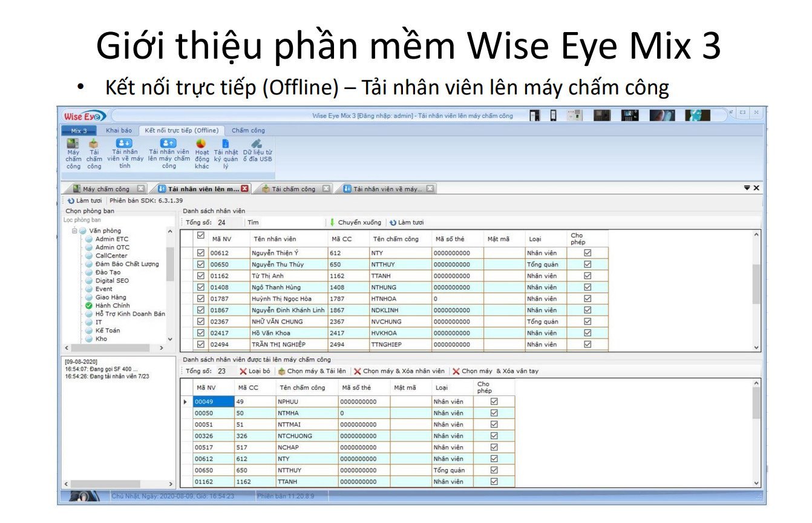The width and height of the screenshot is (812, 523).
Task: Open Tải nhật ký quản lý
Action: click(x=226, y=154)
